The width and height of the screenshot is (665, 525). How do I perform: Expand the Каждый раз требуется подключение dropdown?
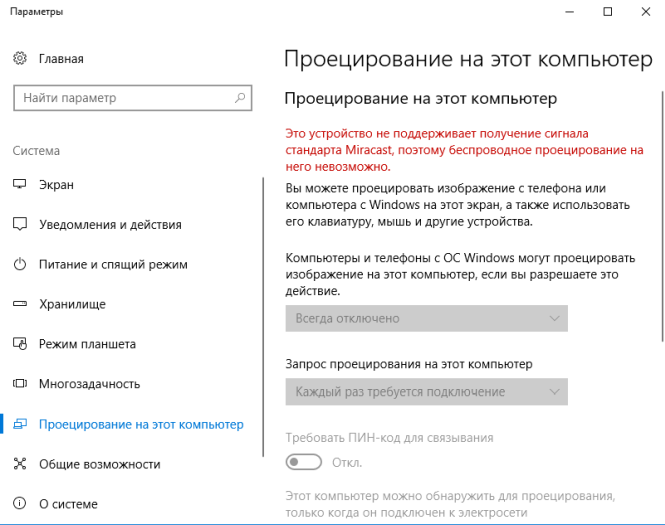pyautogui.click(x=426, y=391)
